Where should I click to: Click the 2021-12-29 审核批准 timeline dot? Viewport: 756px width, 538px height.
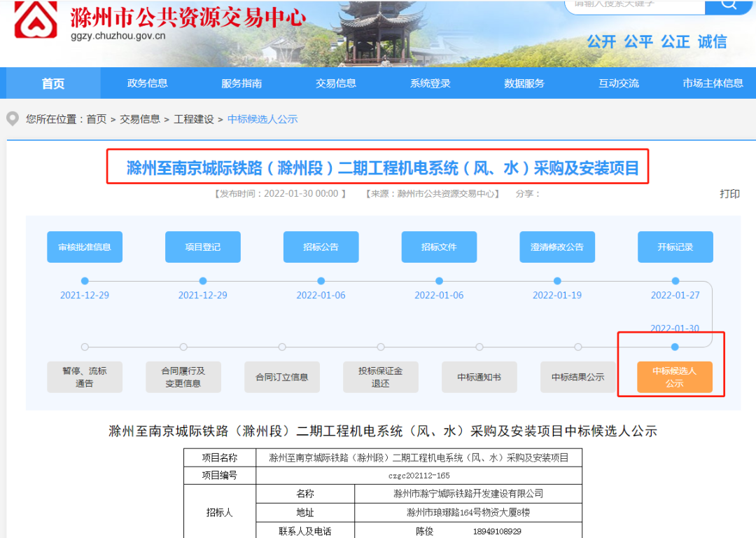tap(85, 281)
